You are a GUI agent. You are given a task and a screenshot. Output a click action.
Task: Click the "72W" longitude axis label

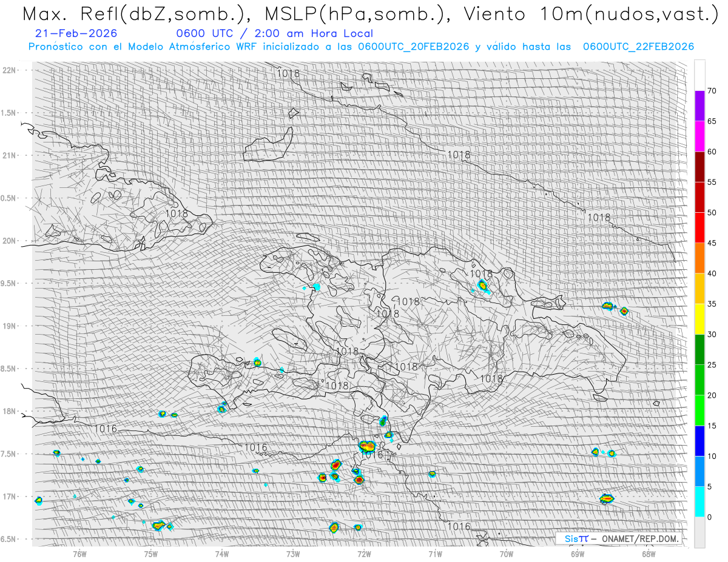(364, 553)
